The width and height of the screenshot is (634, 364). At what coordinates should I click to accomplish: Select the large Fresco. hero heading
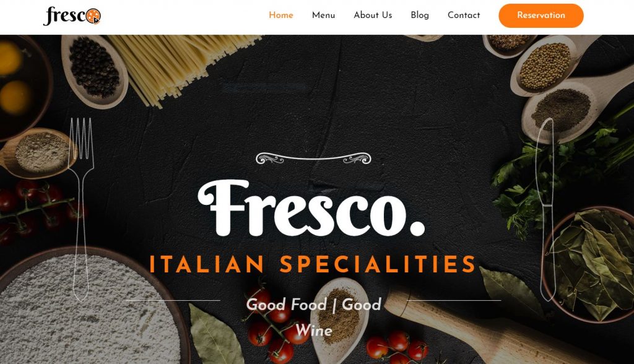311,208
